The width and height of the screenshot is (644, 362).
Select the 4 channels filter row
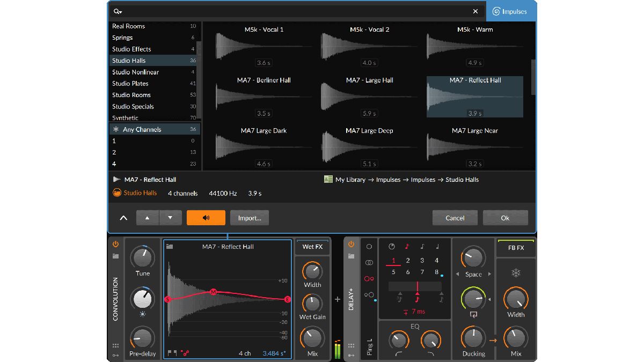153,164
